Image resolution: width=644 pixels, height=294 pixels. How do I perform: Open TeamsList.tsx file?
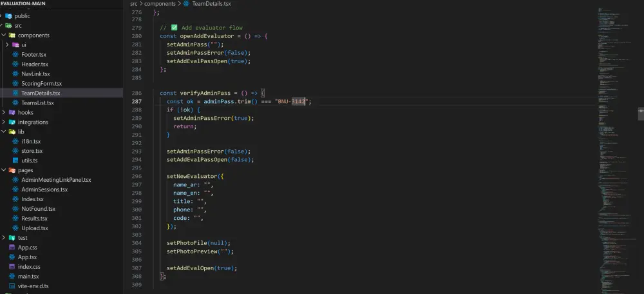click(37, 103)
